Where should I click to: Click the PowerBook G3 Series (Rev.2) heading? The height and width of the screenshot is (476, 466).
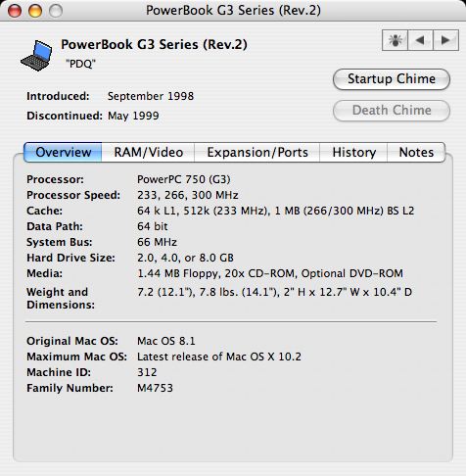(x=154, y=45)
